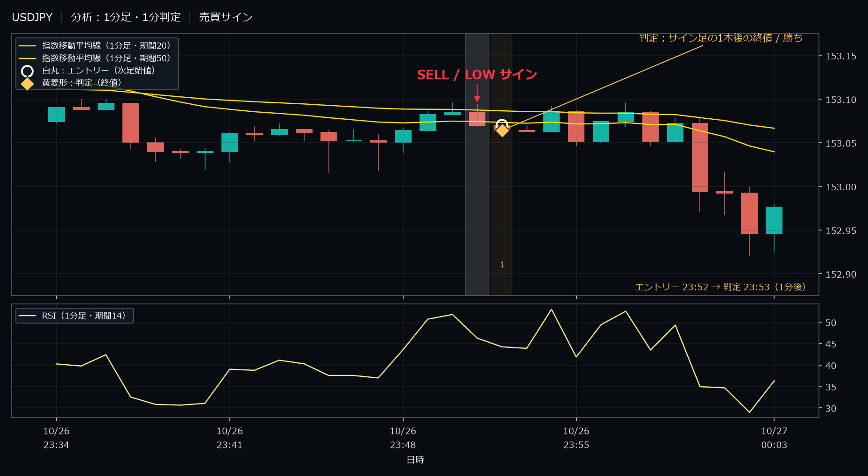Viewport: 868px width, 476px height.
Task: Select the EMA period 50 legend entry
Action: 95,58
